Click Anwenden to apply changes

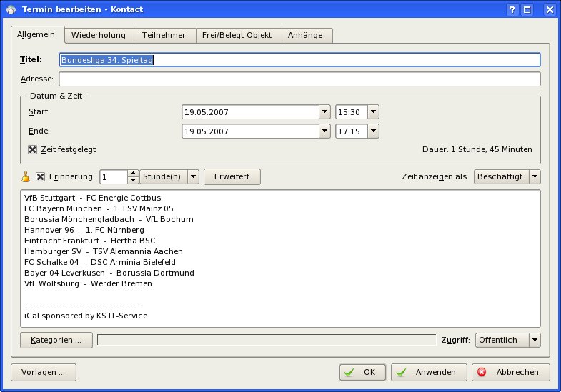tap(429, 372)
